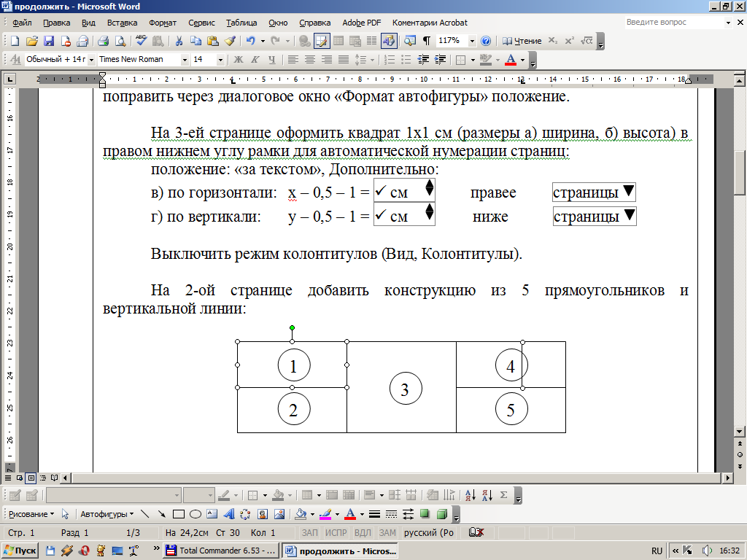Open the Times New Roman font dropdown

(185, 60)
